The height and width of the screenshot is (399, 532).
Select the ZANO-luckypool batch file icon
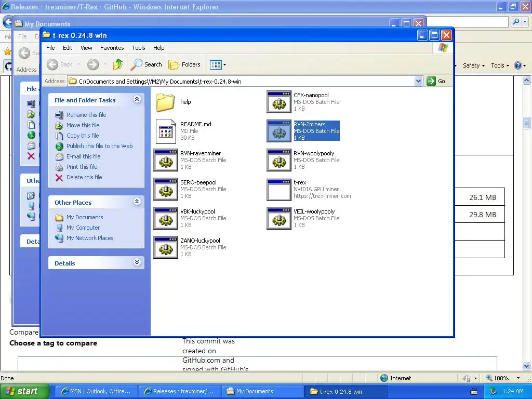click(166, 248)
